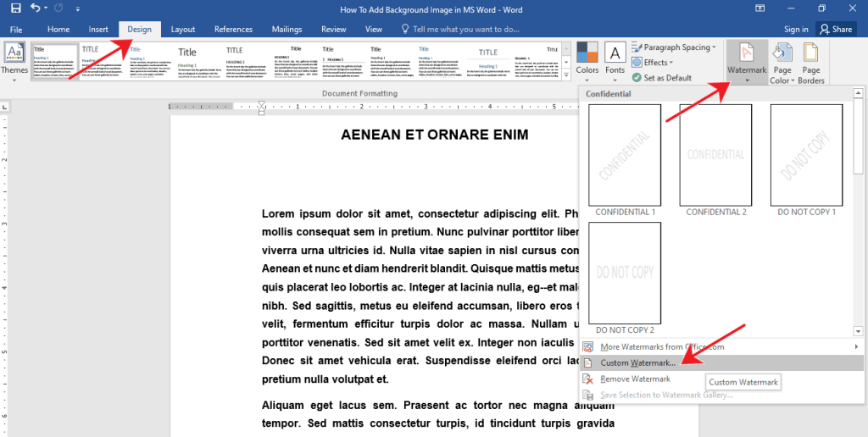
Task: Click the Sign in link
Action: [x=796, y=30]
